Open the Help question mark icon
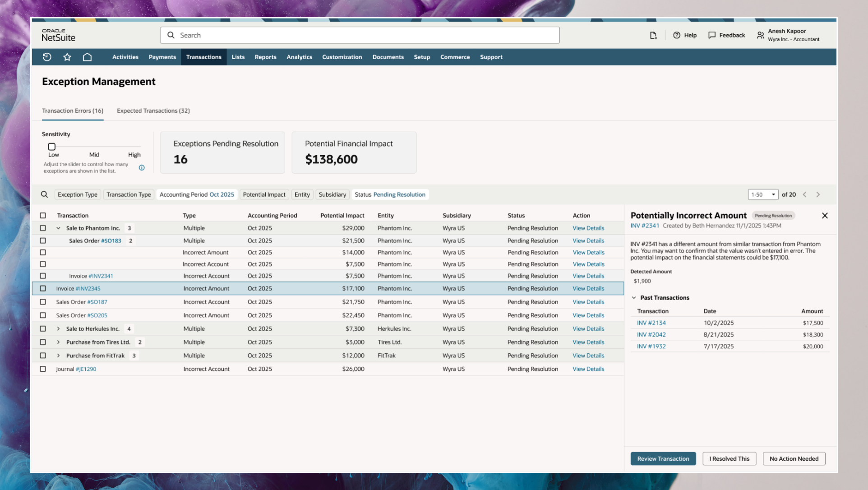868x490 pixels. tap(677, 35)
